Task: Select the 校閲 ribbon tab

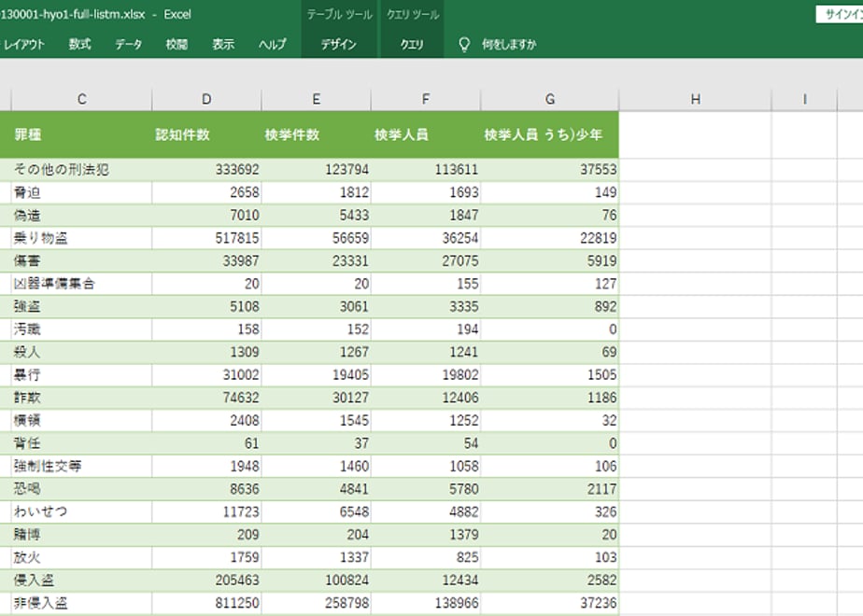Action: tap(177, 44)
